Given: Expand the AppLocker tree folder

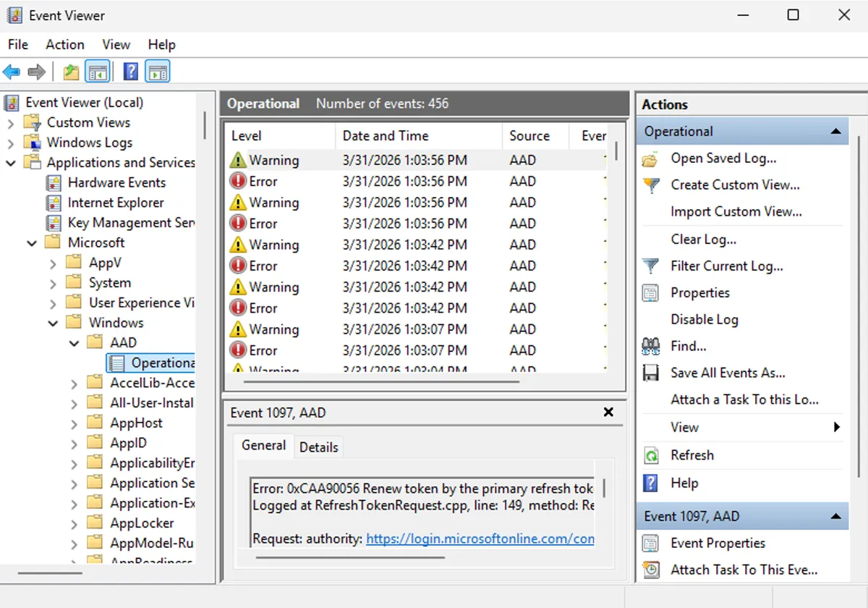Looking at the screenshot, I should (x=74, y=523).
